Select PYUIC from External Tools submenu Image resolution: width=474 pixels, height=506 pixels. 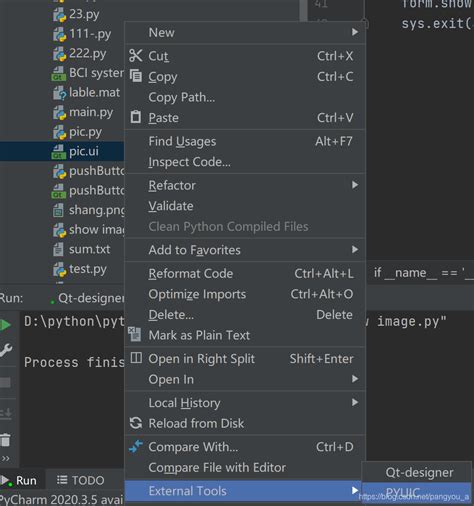tap(416, 492)
